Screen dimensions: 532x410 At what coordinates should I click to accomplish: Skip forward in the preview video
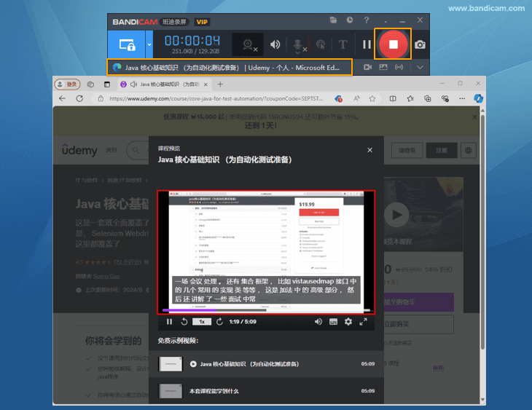[219, 321]
